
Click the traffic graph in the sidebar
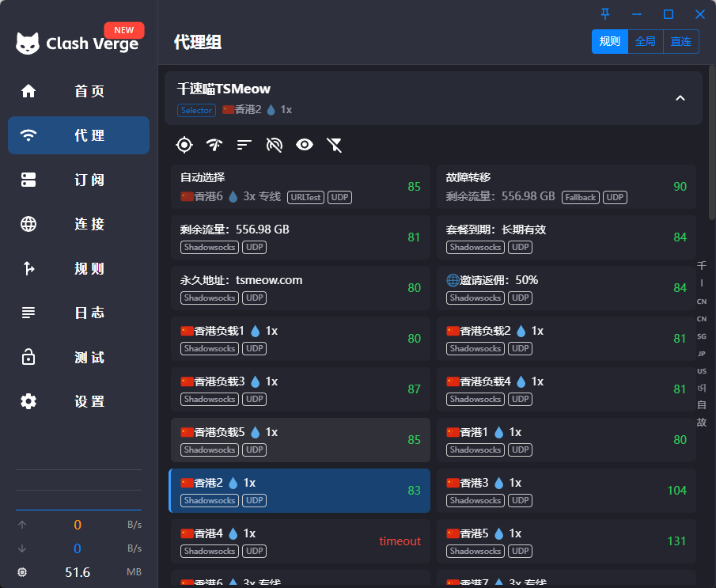[78, 490]
